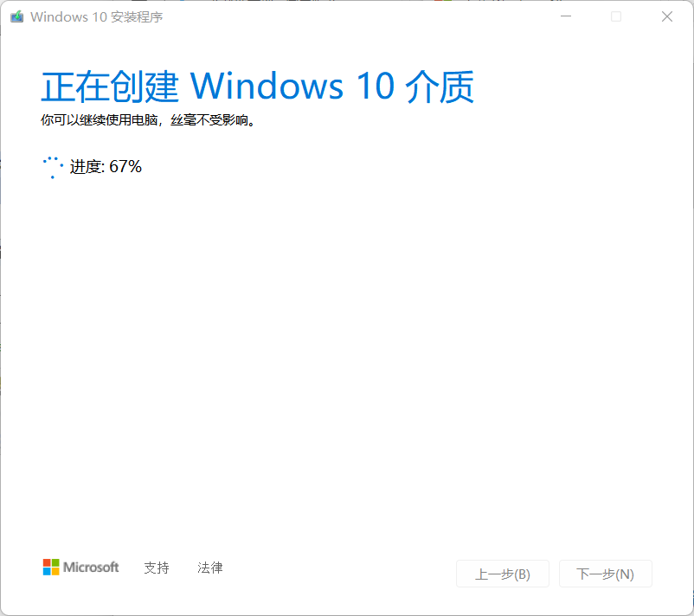Click the blank white area of the dialog
The width and height of the screenshot is (694, 616).
pyautogui.click(x=347, y=354)
